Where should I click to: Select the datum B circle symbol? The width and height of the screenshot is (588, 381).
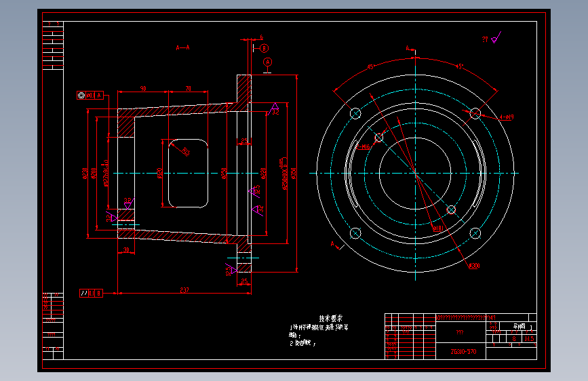click(264, 48)
